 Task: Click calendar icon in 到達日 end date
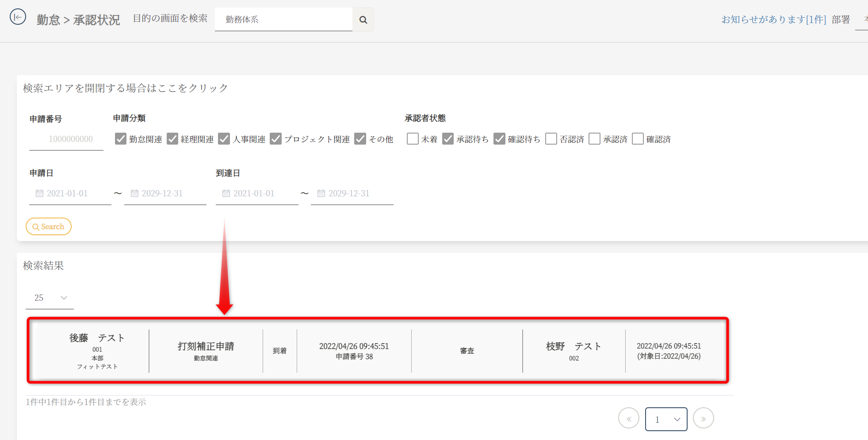click(x=321, y=193)
